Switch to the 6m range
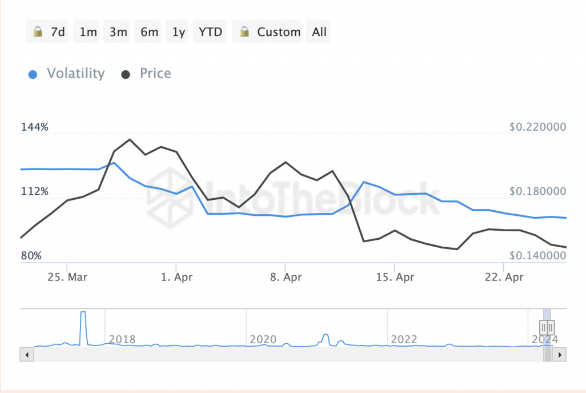Screen dimensions: 586x393 (148, 32)
